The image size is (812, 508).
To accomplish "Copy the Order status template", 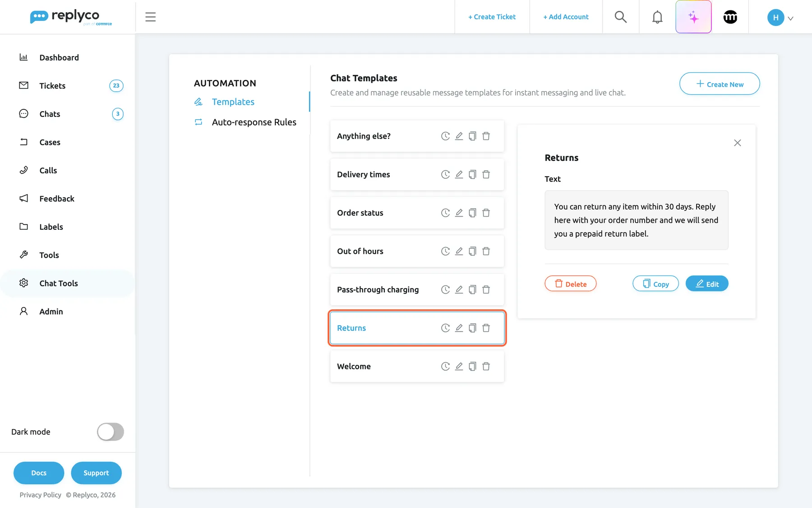I will (472, 213).
